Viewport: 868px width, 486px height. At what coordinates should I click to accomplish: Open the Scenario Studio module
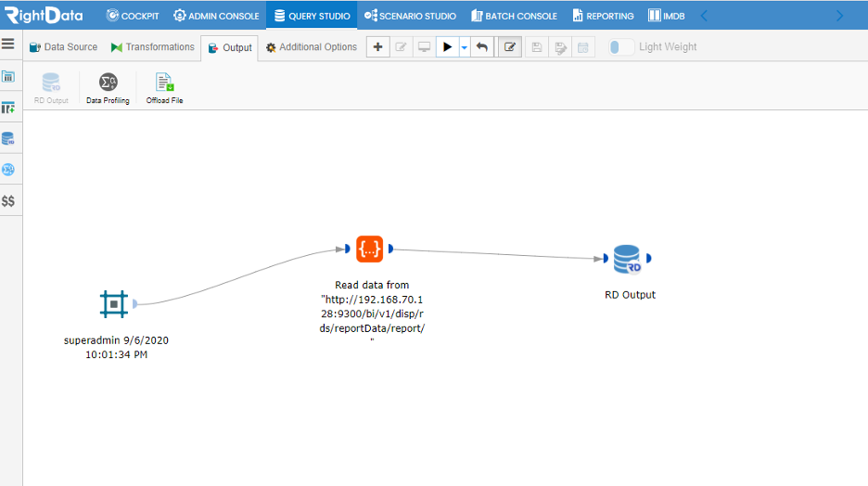click(410, 16)
